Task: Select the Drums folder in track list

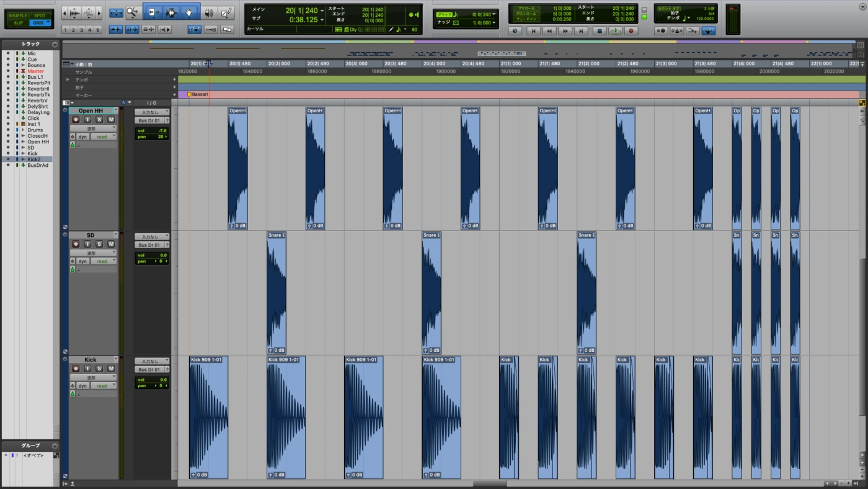Action: coord(35,130)
